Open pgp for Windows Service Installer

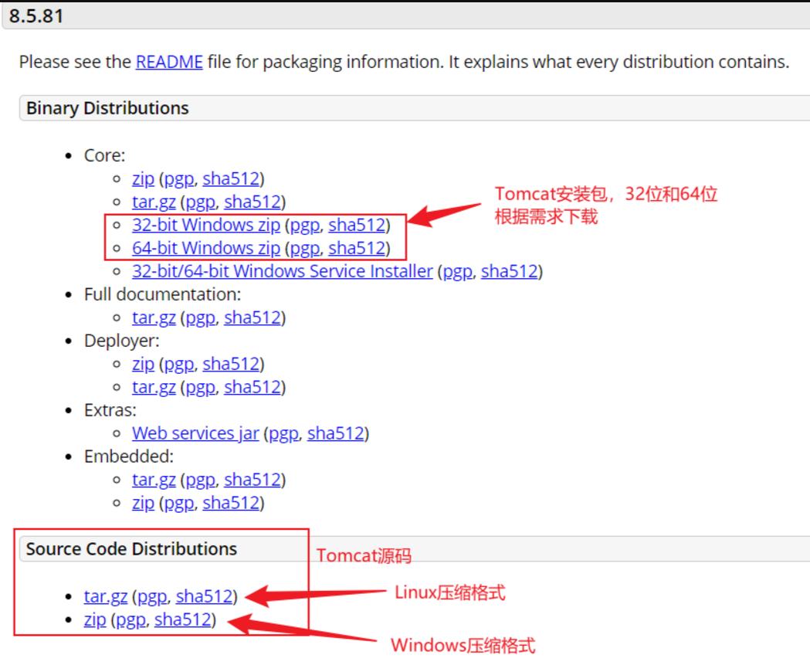[x=458, y=272]
